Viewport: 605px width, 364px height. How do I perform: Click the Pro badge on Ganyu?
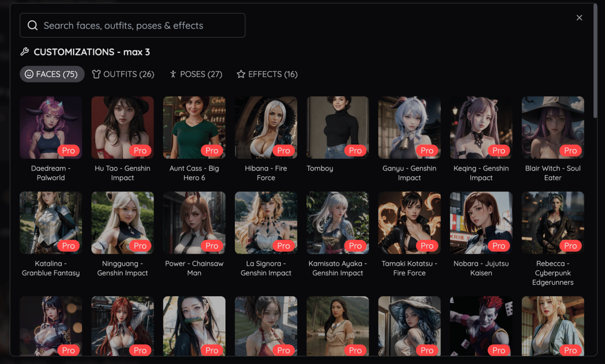427,150
